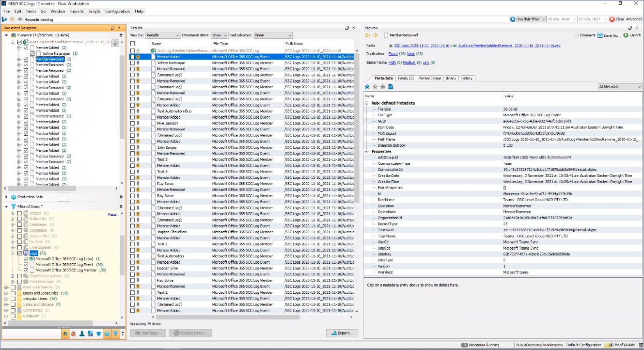The height and width of the screenshot is (350, 644).
Task: Click the Export button
Action: point(343,333)
